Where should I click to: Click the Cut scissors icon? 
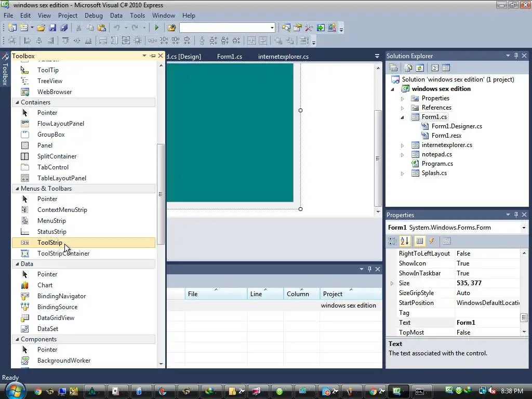(78, 28)
